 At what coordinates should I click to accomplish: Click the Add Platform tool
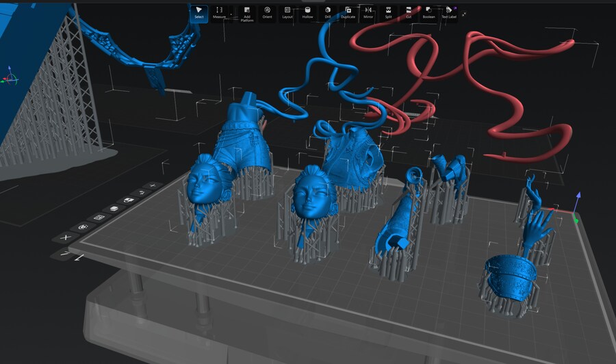click(x=247, y=14)
